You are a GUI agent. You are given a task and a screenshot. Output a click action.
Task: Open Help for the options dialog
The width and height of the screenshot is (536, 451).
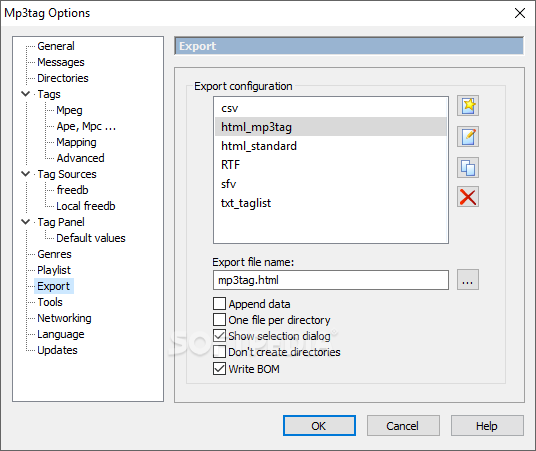coord(487,426)
